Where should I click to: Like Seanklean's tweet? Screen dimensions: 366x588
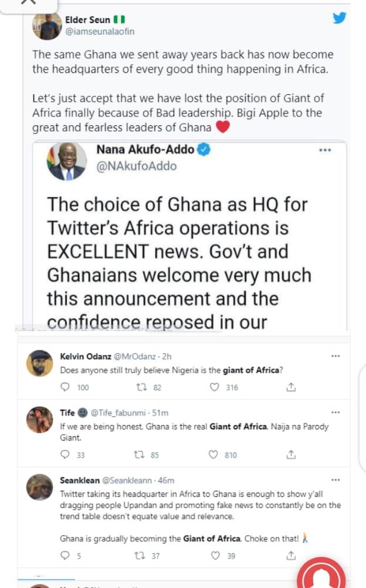point(215,555)
